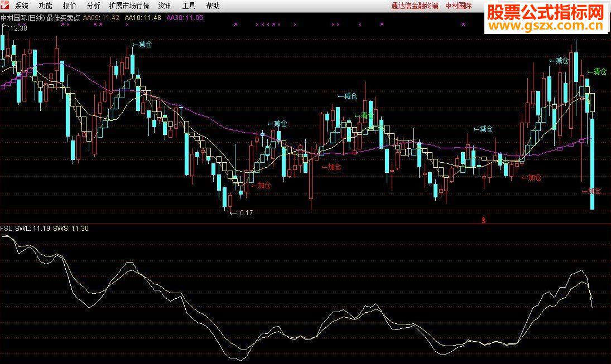Open the 系统 menu

coord(22,6)
